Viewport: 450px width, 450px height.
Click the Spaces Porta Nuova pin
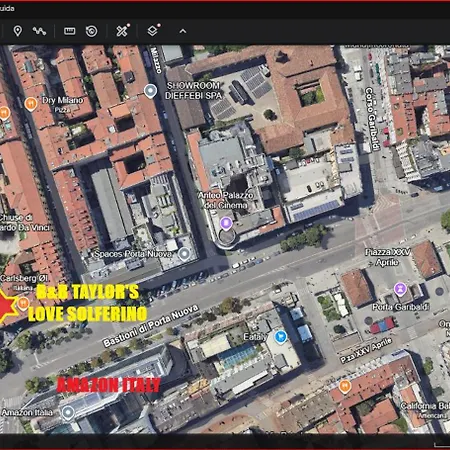click(x=184, y=254)
